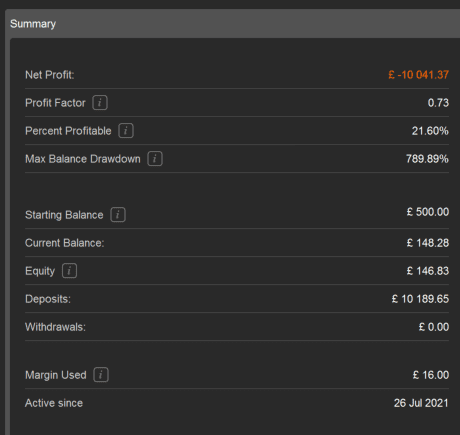The height and width of the screenshot is (435, 460).
Task: Select Equity value £ 146.83
Action: pyautogui.click(x=428, y=271)
